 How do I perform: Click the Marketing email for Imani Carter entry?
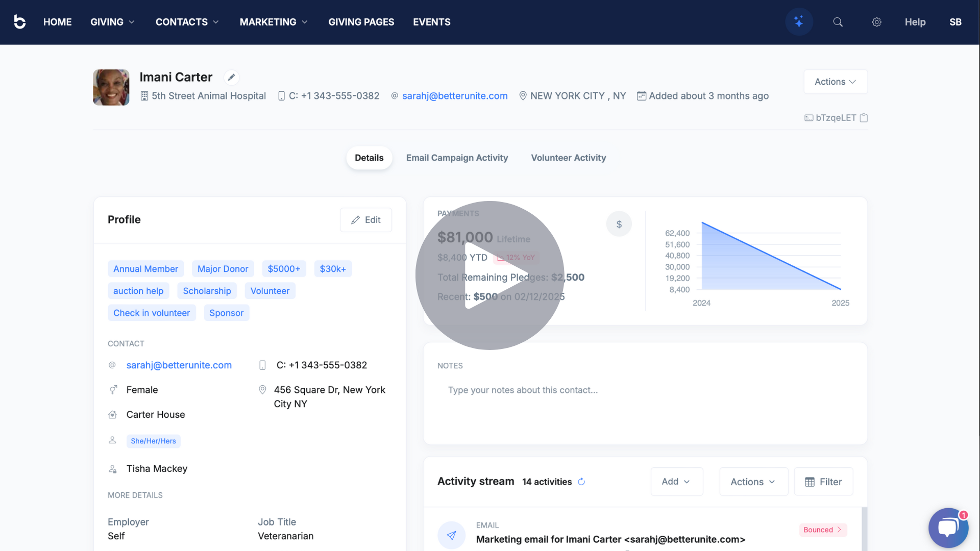coord(610,539)
